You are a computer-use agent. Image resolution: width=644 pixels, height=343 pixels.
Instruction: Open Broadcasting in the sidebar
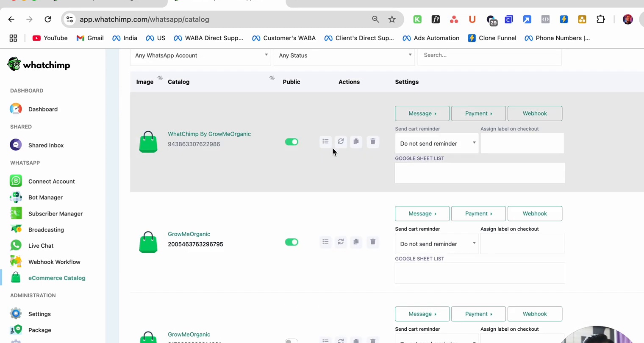[x=46, y=230]
